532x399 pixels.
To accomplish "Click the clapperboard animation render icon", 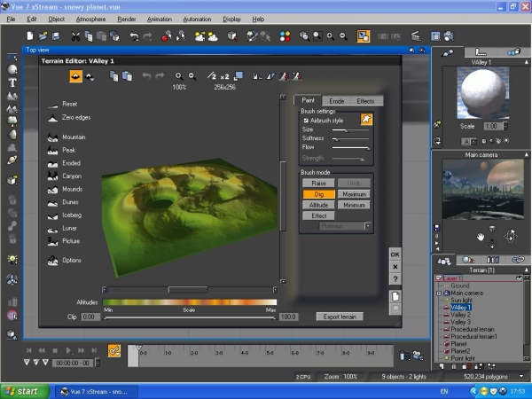I will [x=416, y=36].
